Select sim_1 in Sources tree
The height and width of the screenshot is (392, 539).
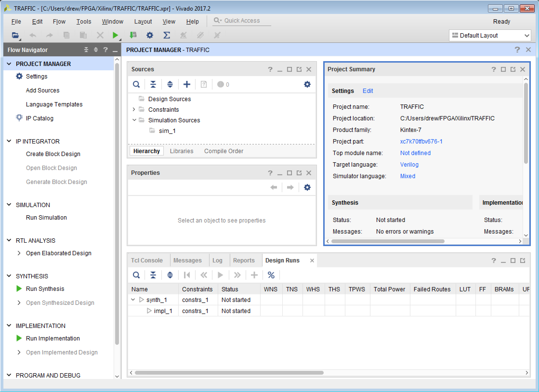tap(167, 131)
